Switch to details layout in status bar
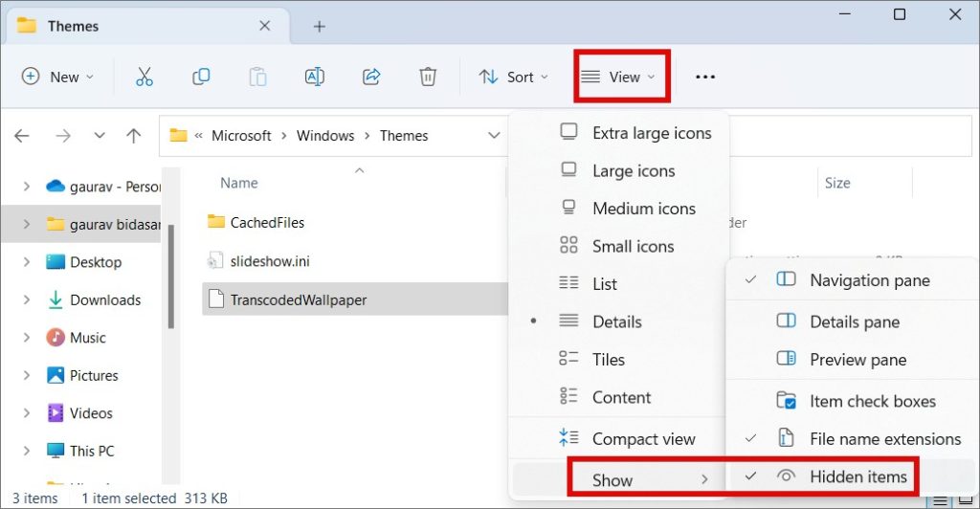This screenshot has width=980, height=509. click(x=941, y=501)
